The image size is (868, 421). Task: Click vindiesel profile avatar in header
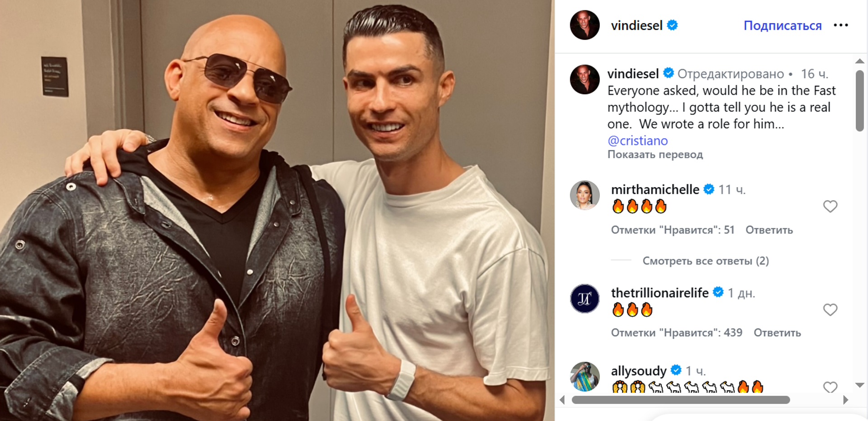pyautogui.click(x=585, y=25)
